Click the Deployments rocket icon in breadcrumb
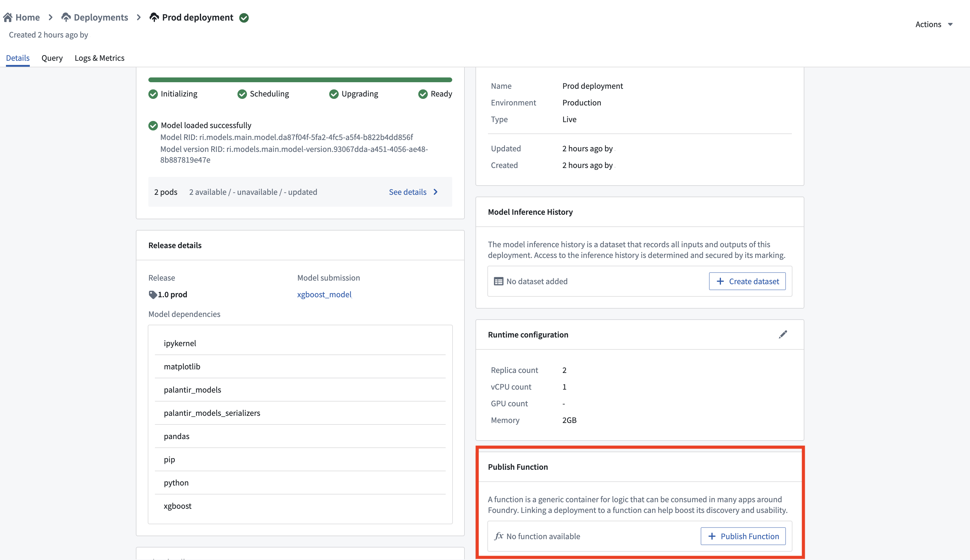This screenshot has height=560, width=970. 66,17
